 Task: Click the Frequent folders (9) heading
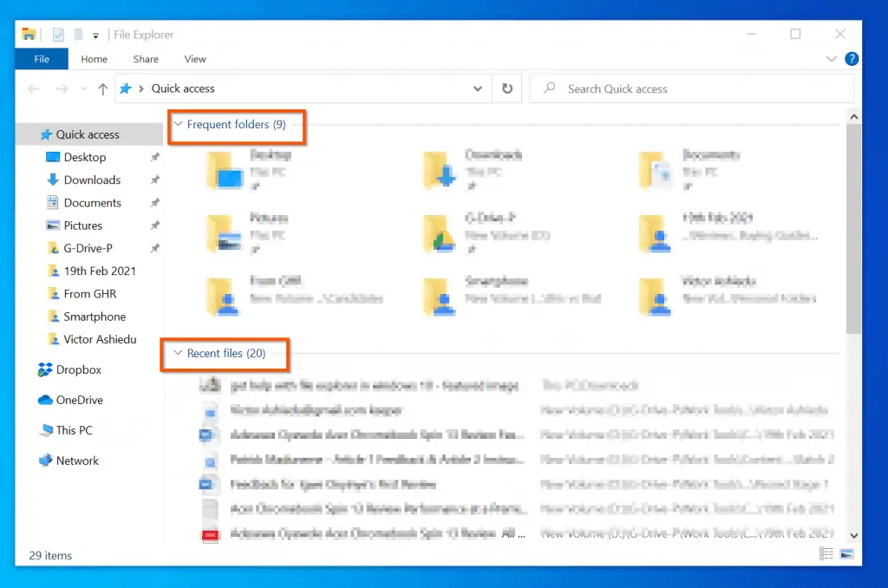point(236,124)
